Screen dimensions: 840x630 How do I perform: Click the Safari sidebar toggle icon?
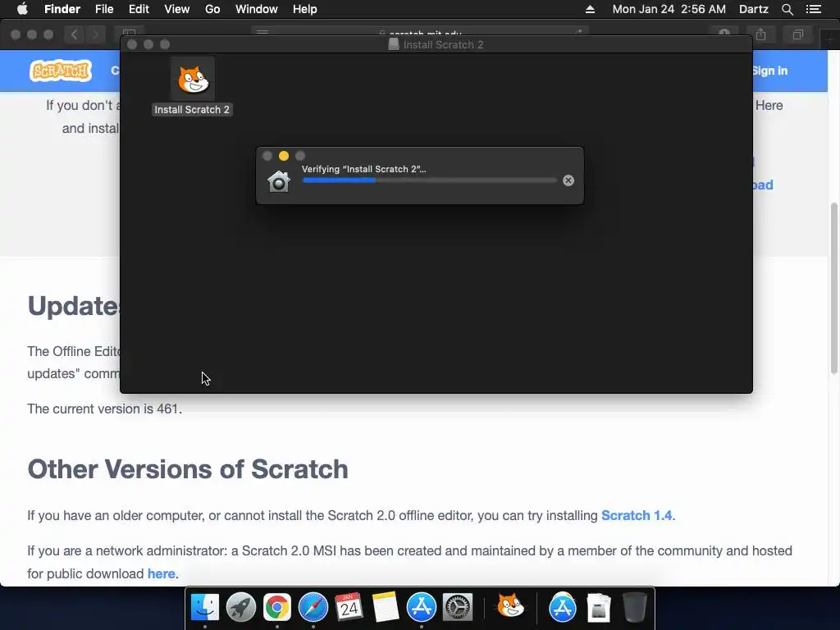tap(129, 32)
